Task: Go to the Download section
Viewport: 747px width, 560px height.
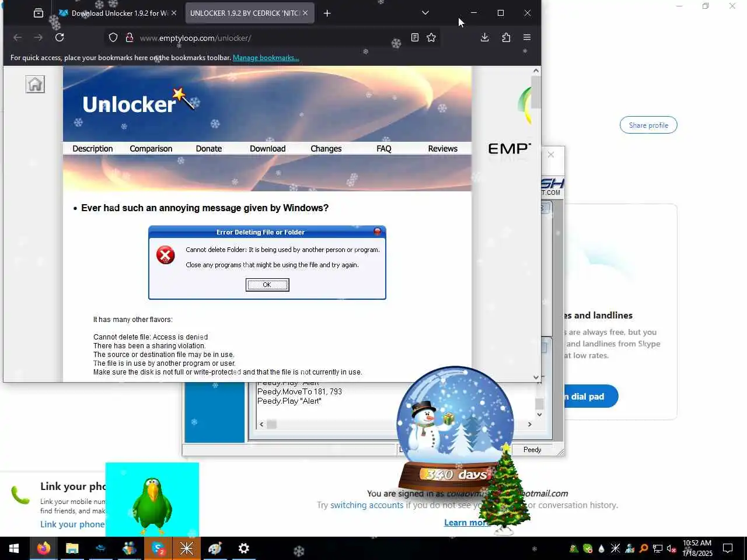Action: click(268, 149)
